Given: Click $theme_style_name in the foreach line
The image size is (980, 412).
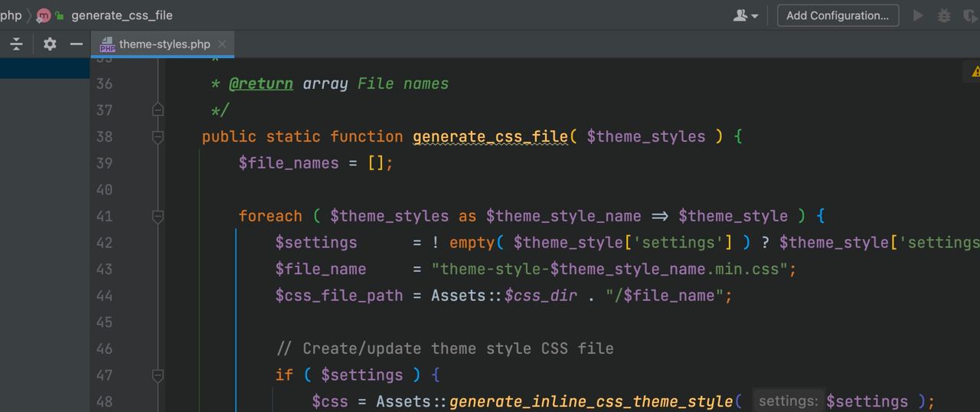Looking at the screenshot, I should 563,216.
